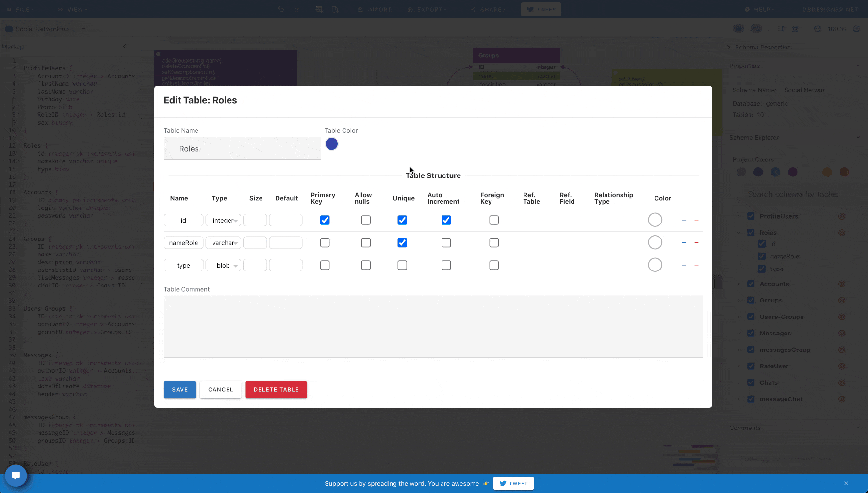This screenshot has width=868, height=493.
Task: Open the varchar type dropdown for nameRole
Action: (224, 243)
